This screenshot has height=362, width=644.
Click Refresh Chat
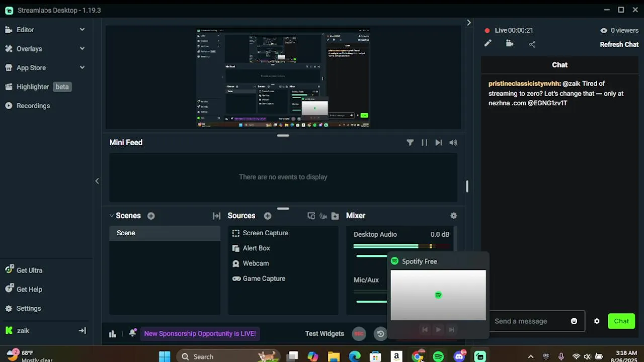[619, 44]
